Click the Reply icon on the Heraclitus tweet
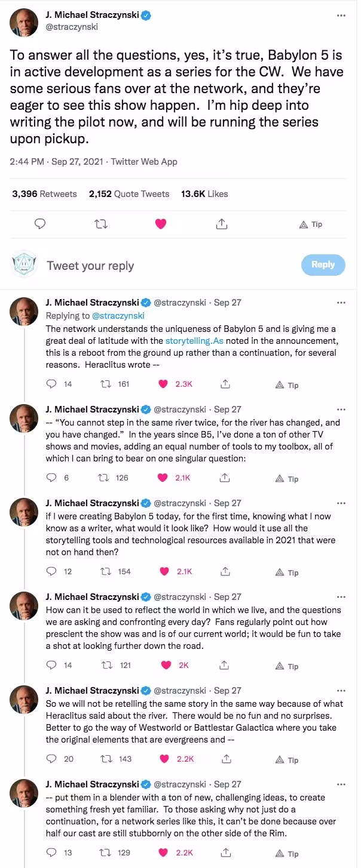 pos(50,384)
